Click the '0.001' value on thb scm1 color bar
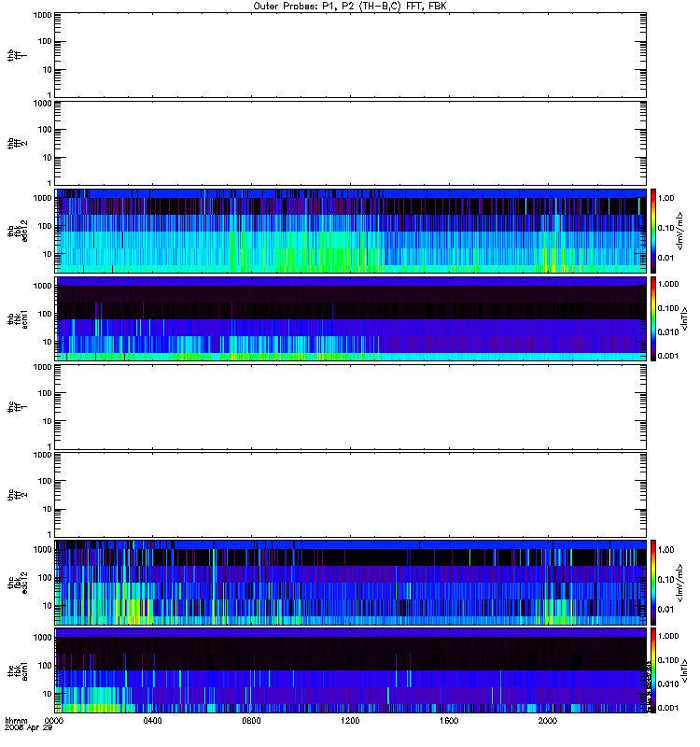 click(668, 356)
